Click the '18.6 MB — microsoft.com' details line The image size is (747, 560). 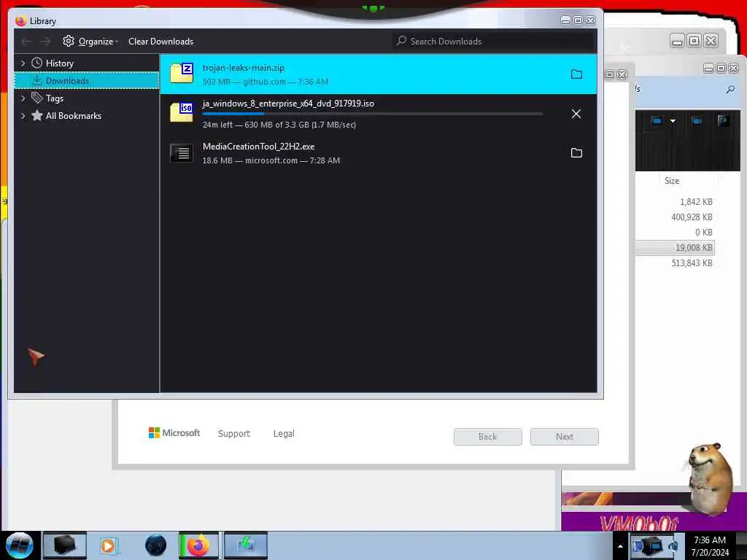[271, 160]
